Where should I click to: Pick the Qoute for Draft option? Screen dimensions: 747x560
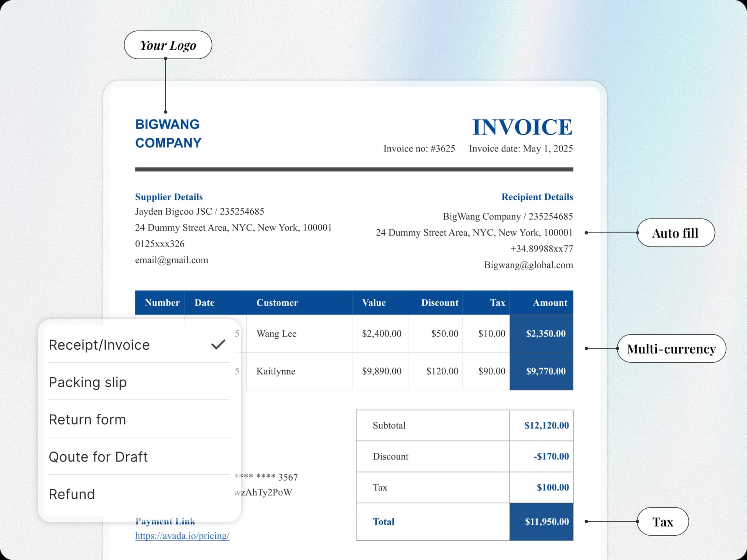pos(98,457)
